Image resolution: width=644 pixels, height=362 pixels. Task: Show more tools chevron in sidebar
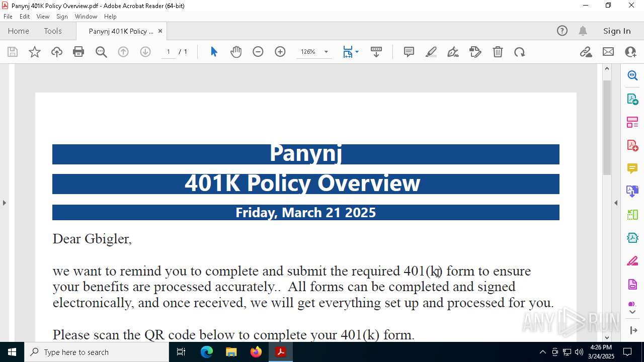632,312
